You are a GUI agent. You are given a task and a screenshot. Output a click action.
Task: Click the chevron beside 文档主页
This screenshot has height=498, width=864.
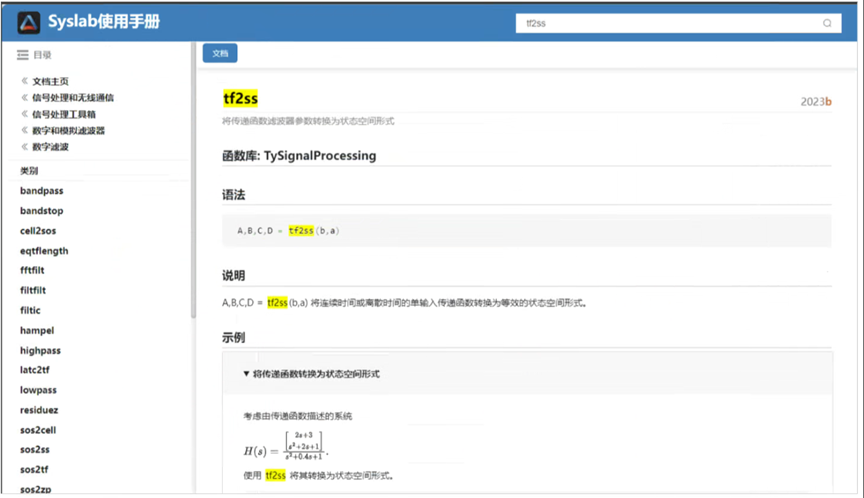pyautogui.click(x=24, y=81)
